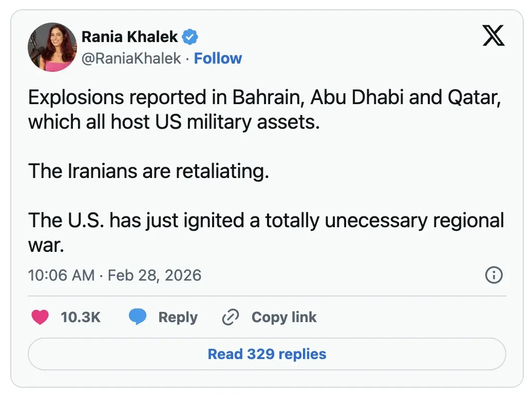
Task: Click the Feb 28, 2026 date
Action: click(x=155, y=275)
